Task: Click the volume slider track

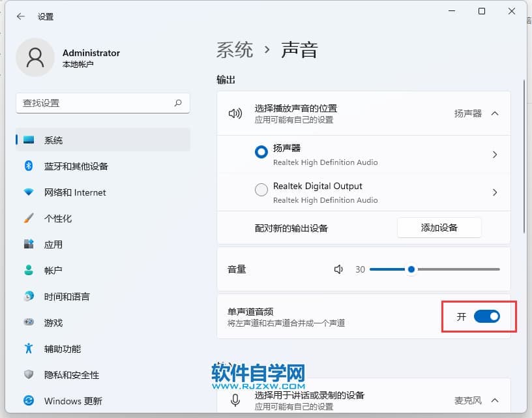Action: pos(456,269)
